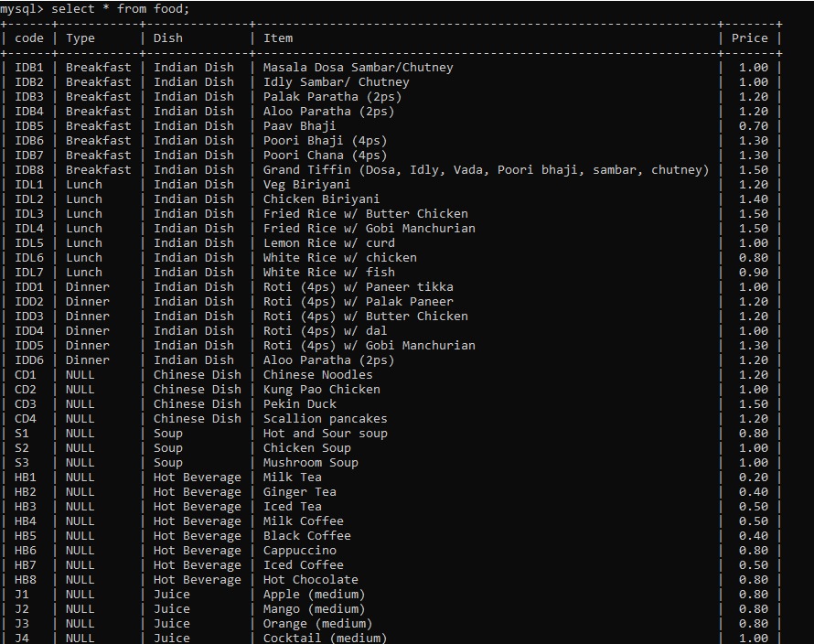
Task: Click item 'Idly Sambar/ Chutney'
Action: tap(337, 82)
